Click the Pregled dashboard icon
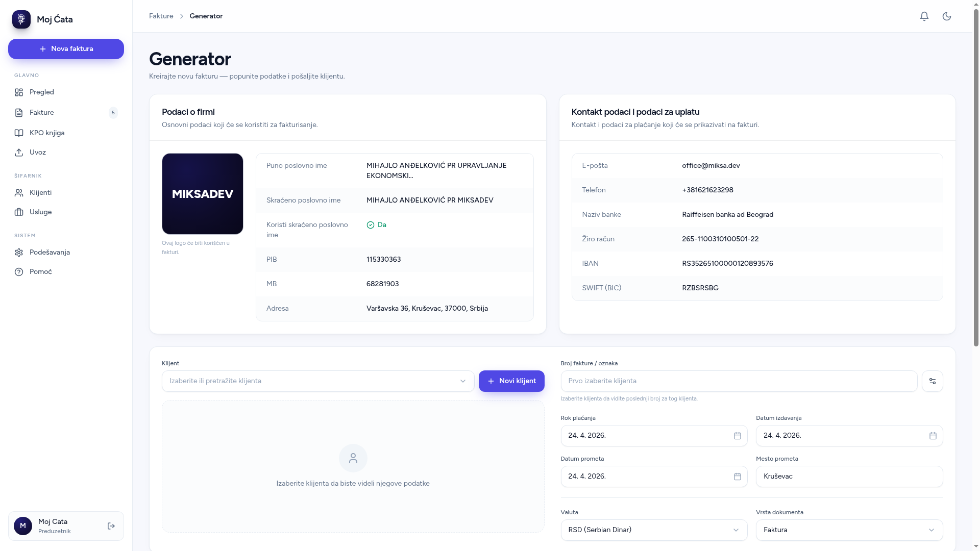This screenshot has height=551, width=980. click(x=19, y=92)
